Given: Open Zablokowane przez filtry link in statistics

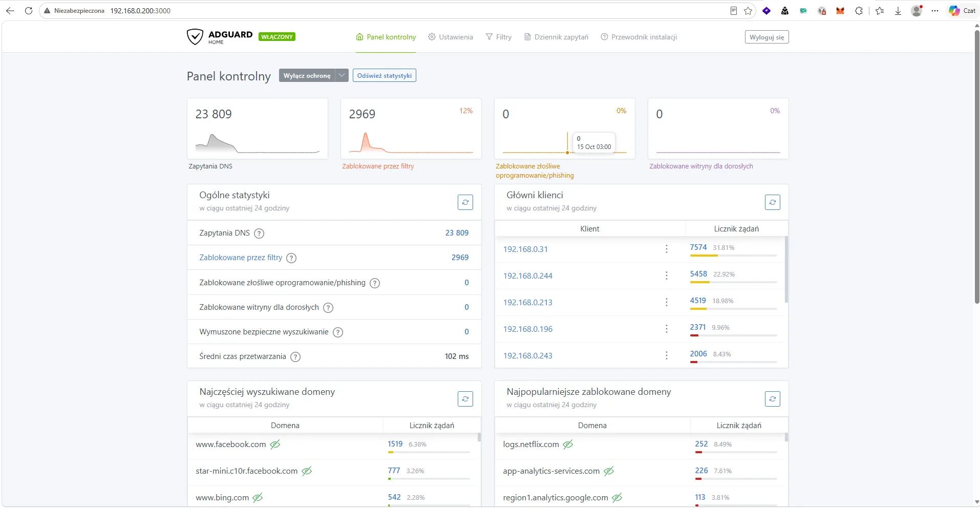Looking at the screenshot, I should tap(241, 258).
